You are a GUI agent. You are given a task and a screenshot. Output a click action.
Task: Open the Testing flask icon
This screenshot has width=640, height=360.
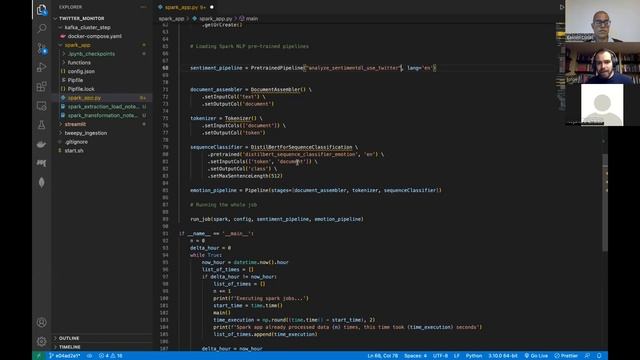(42, 125)
